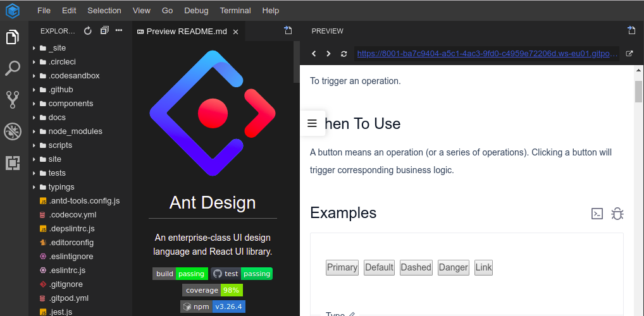The width and height of the screenshot is (644, 316).
Task: Open the File menu
Action: coord(44,11)
